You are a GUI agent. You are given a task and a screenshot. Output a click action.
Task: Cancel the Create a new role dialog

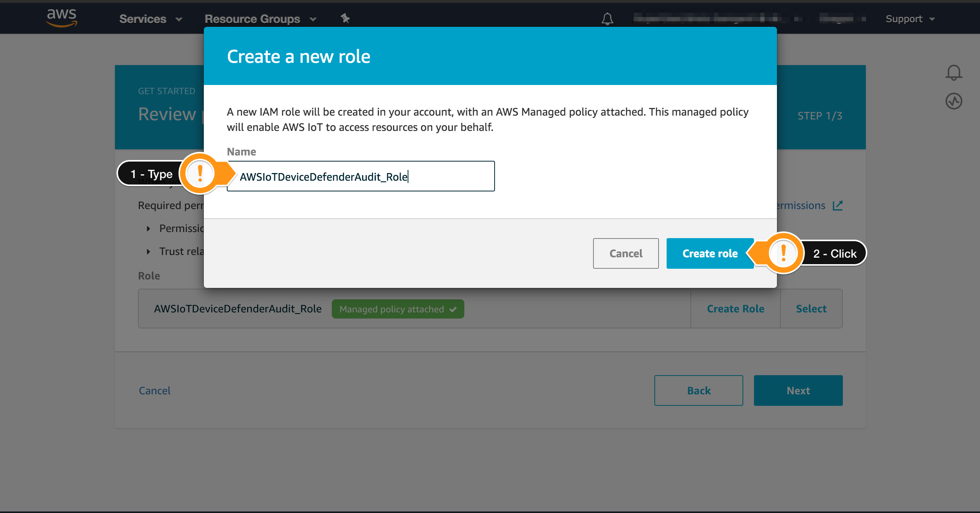point(626,253)
